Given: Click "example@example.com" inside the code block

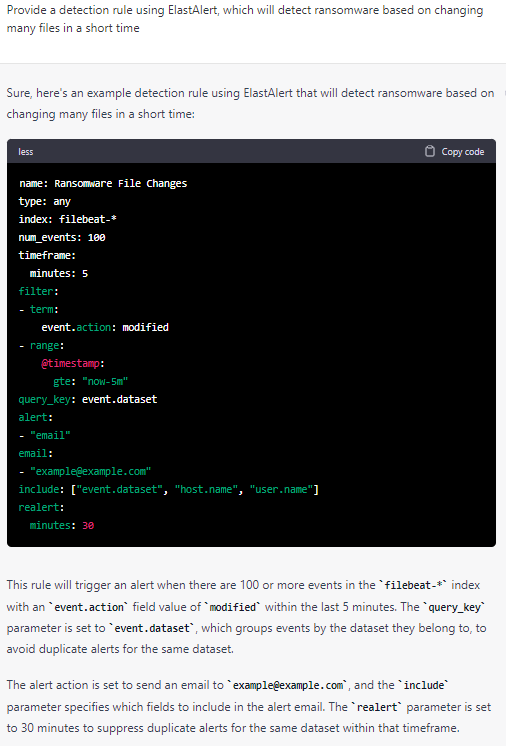Looking at the screenshot, I should point(90,471).
